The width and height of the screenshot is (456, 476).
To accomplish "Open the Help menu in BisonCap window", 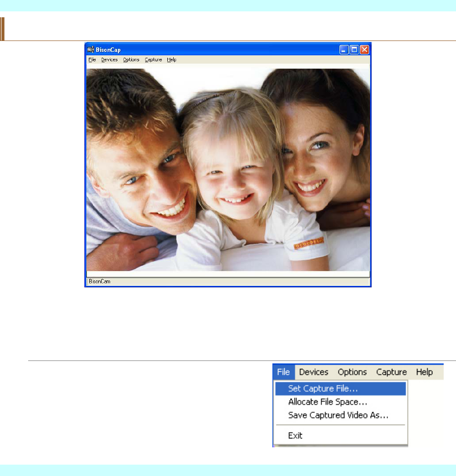I will (x=171, y=60).
